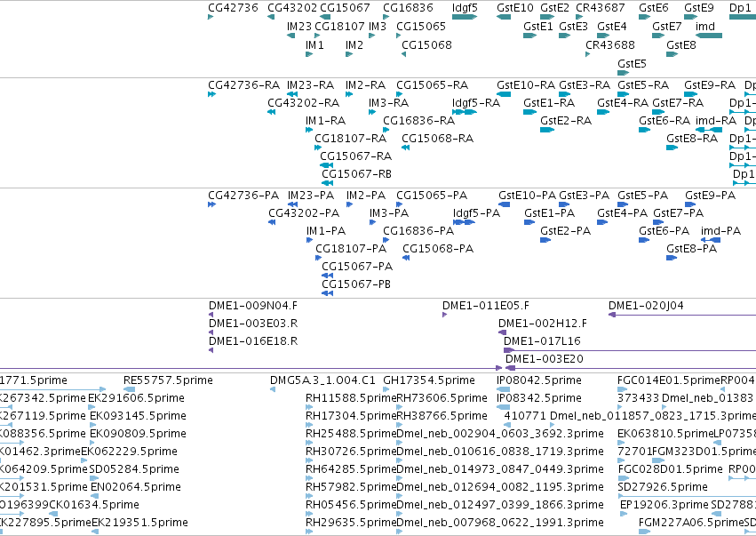Select EST FGC028D01.5prime

click(x=670, y=469)
